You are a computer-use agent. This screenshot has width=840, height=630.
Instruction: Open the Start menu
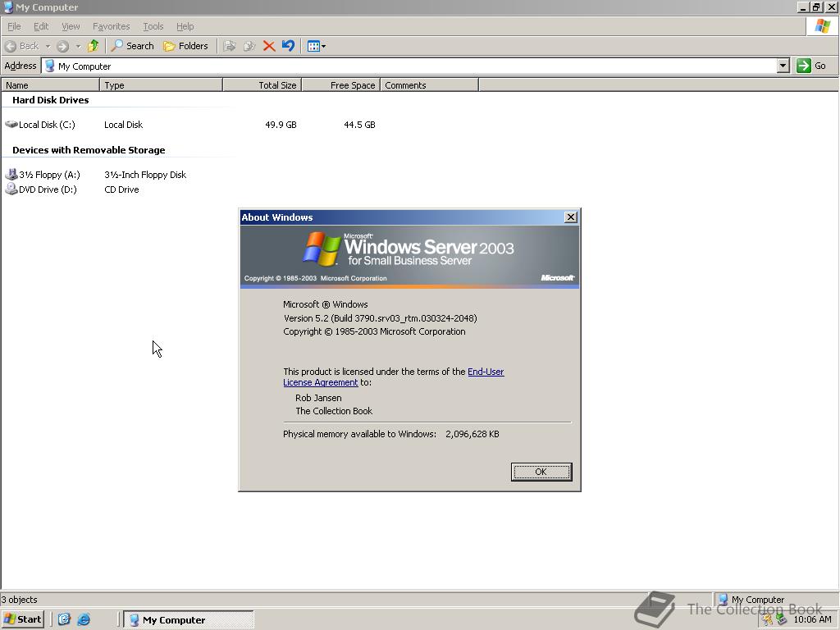coord(22,619)
